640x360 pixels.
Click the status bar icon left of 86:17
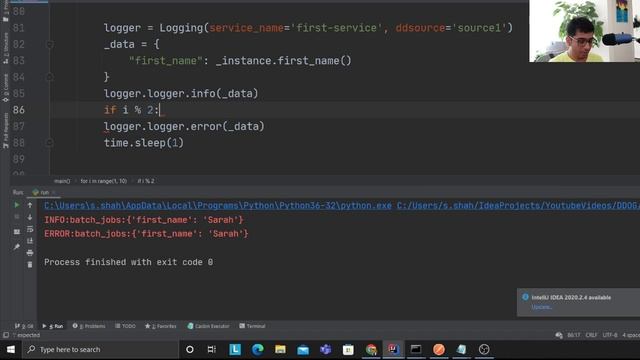tap(559, 335)
